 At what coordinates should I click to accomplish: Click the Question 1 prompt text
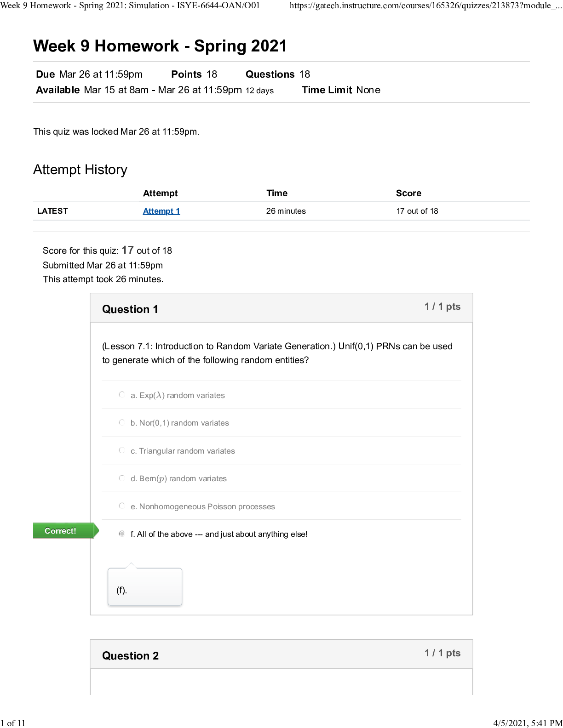(277, 353)
